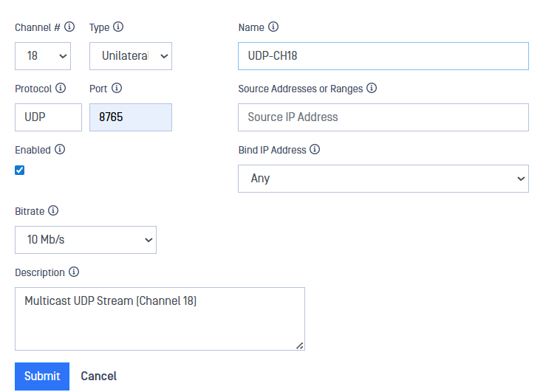Open the Type dropdown showing Unilateral
This screenshot has width=560, height=392.
point(131,56)
